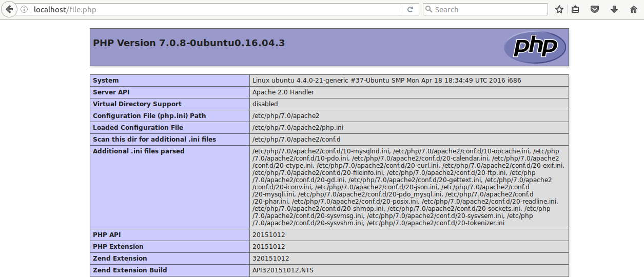Focus the localhost/file.php address bar
Viewport: 644px width, 277px height.
216,9
